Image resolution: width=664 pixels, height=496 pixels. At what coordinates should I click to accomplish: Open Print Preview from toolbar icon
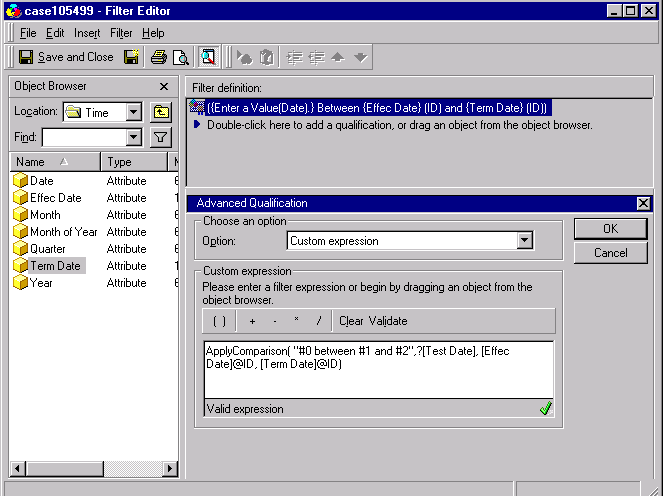(181, 57)
